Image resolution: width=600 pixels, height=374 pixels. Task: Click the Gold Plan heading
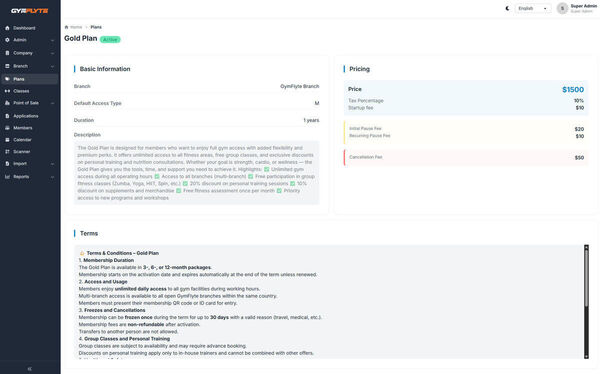click(81, 38)
